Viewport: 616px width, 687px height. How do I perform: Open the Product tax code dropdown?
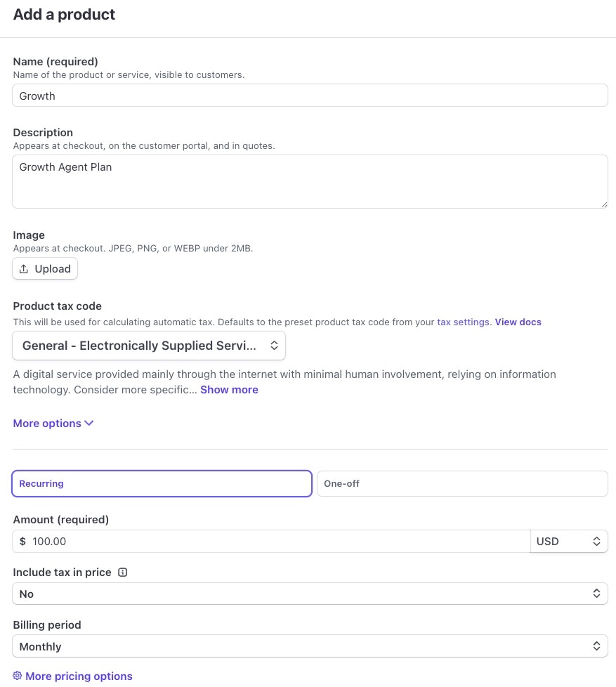[x=148, y=345]
